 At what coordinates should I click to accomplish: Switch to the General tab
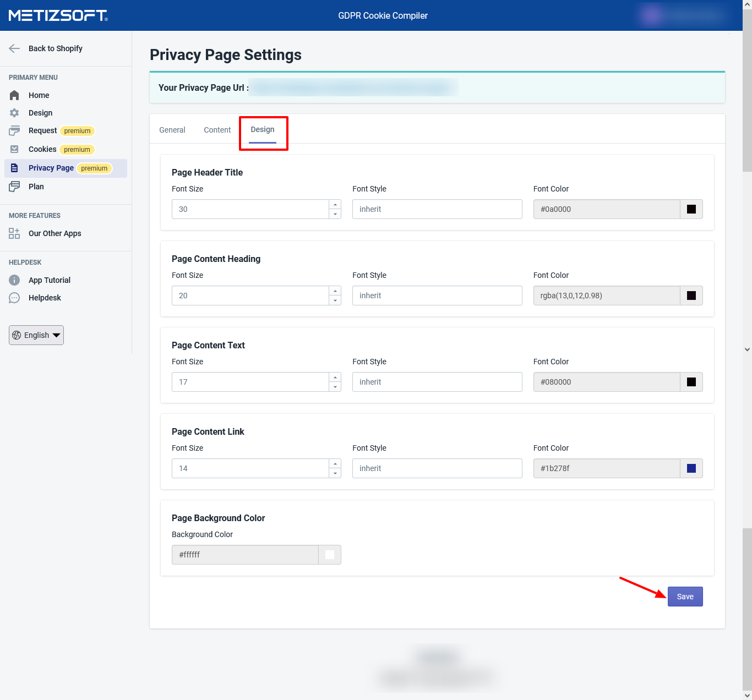tap(172, 130)
